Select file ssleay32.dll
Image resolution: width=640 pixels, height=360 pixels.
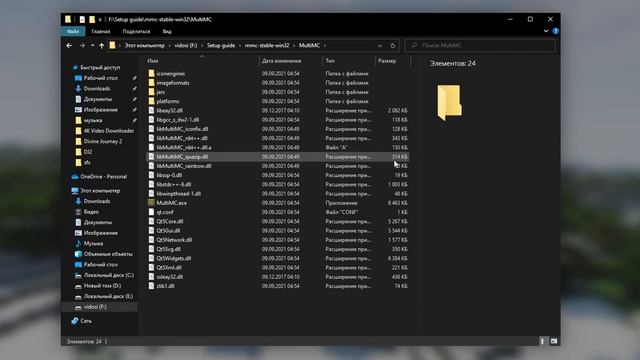[169, 277]
